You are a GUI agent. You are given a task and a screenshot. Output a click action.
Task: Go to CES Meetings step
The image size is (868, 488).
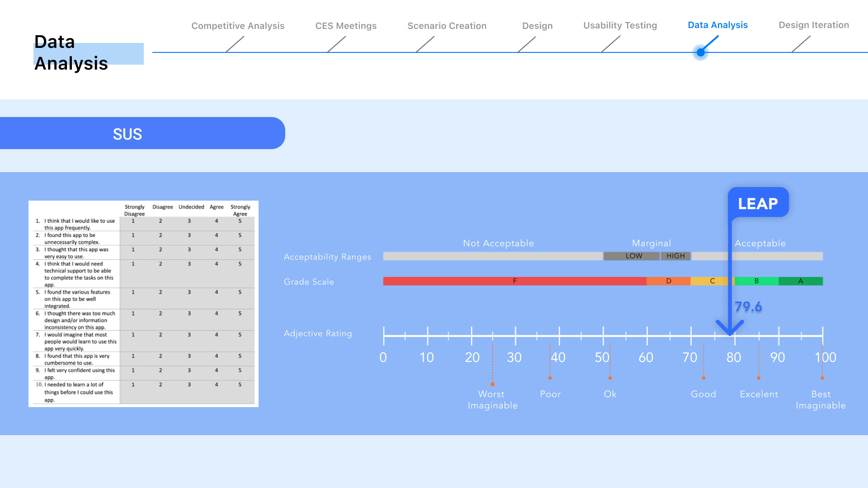tap(346, 26)
